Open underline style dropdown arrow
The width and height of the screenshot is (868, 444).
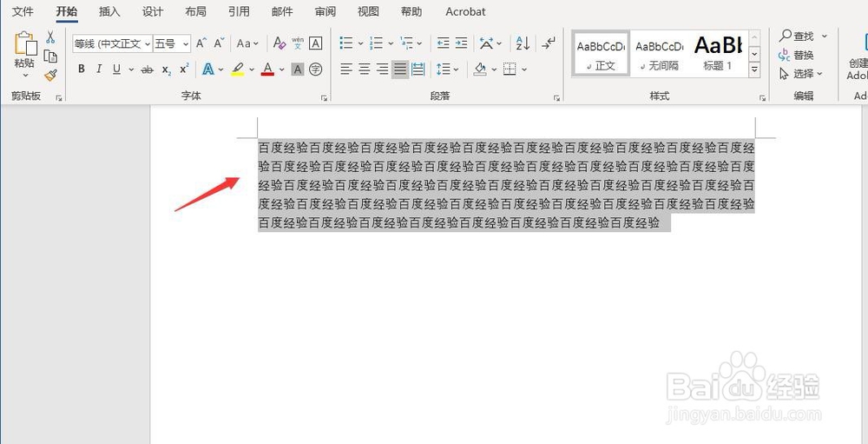(x=131, y=70)
